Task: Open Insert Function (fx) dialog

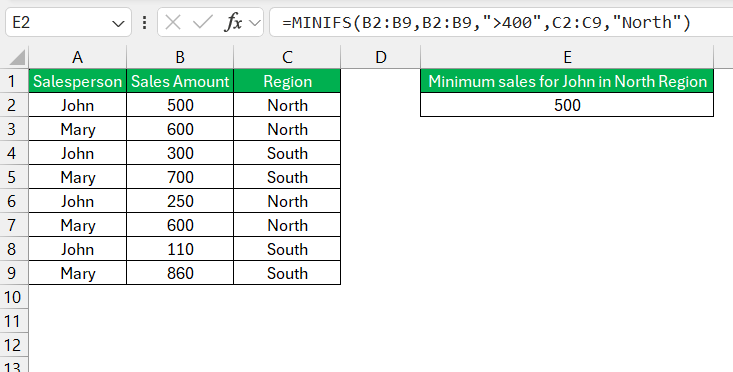Action: point(234,22)
